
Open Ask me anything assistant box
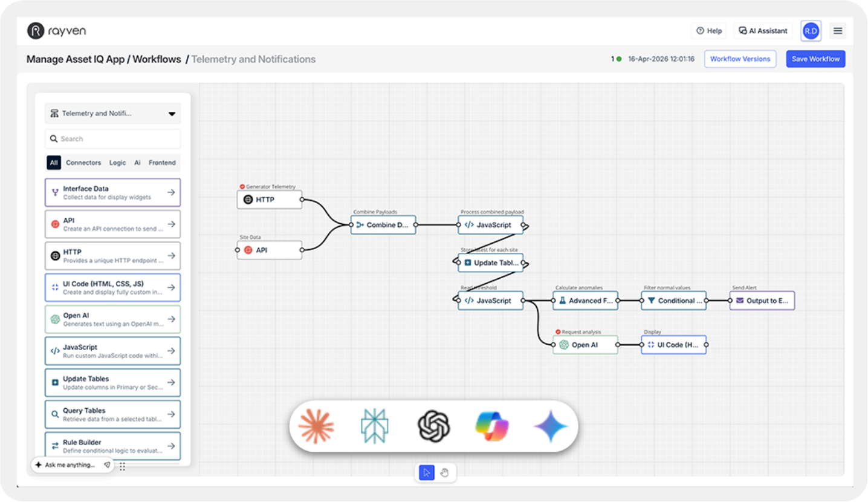pos(73,465)
